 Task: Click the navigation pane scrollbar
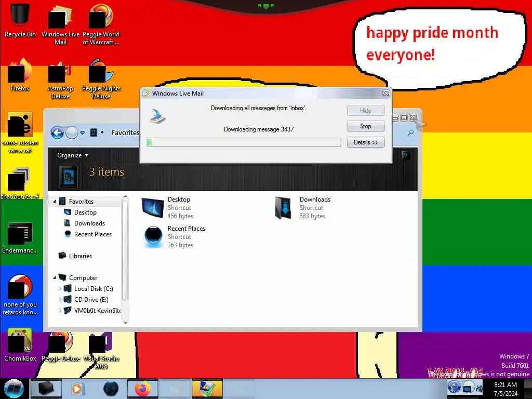[125, 251]
